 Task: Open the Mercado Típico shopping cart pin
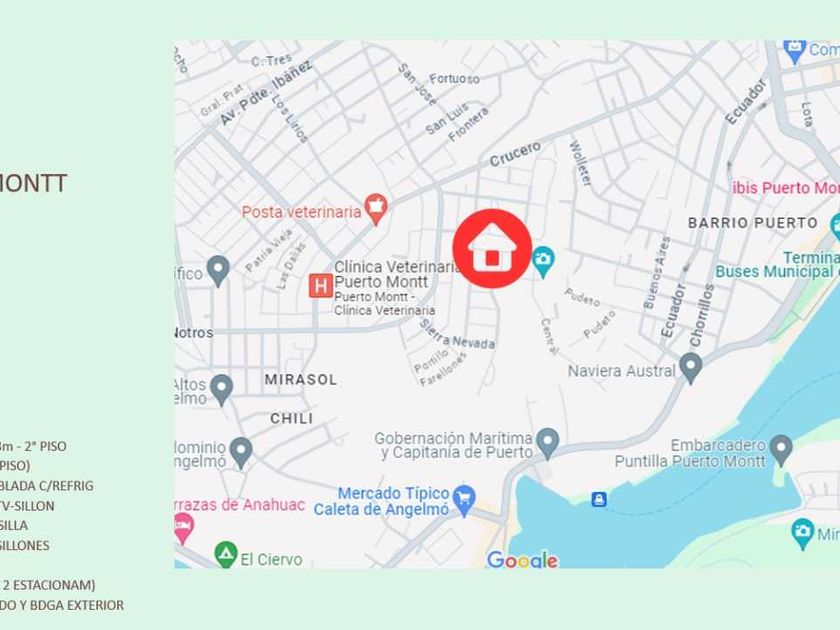(x=464, y=501)
